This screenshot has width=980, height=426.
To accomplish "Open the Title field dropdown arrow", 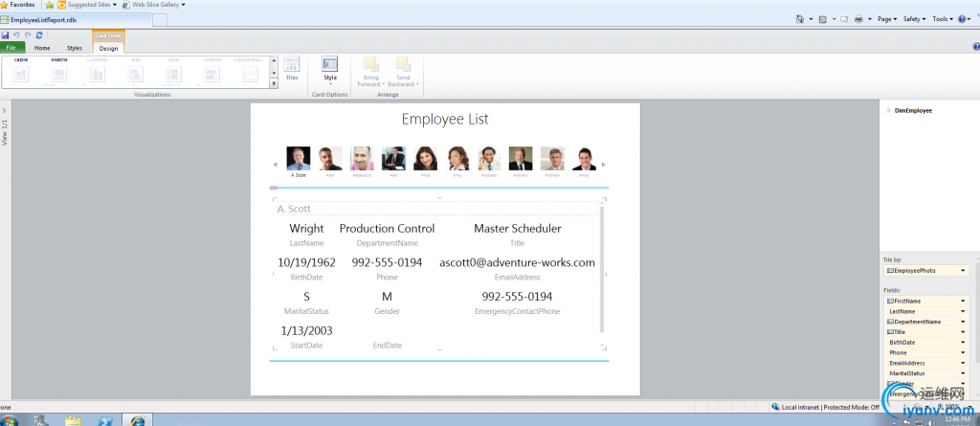I will 963,332.
